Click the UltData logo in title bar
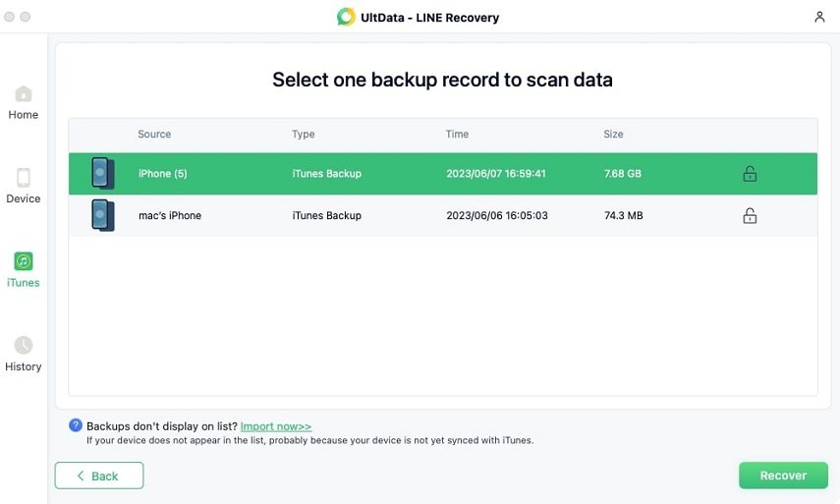 coord(346,17)
